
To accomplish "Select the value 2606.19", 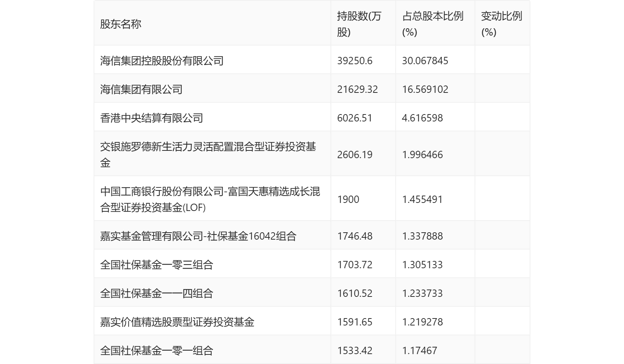I will coord(355,154).
